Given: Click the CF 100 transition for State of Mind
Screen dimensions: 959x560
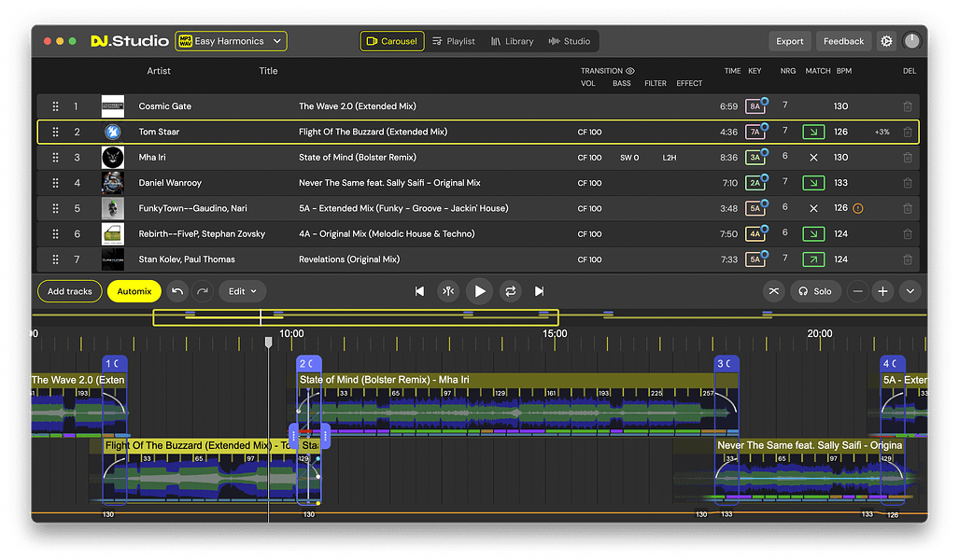Looking at the screenshot, I should coord(589,158).
